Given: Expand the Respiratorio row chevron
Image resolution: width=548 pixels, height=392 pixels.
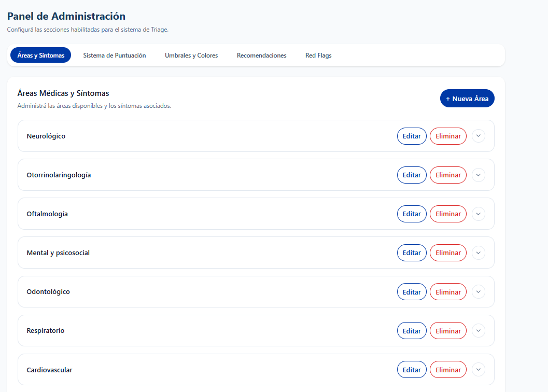Looking at the screenshot, I should tap(479, 331).
